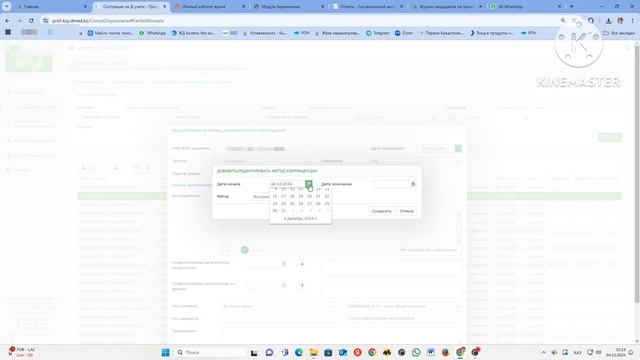Open the end date calendar picker icon
This screenshot has height=360, width=640.
[x=413, y=184]
